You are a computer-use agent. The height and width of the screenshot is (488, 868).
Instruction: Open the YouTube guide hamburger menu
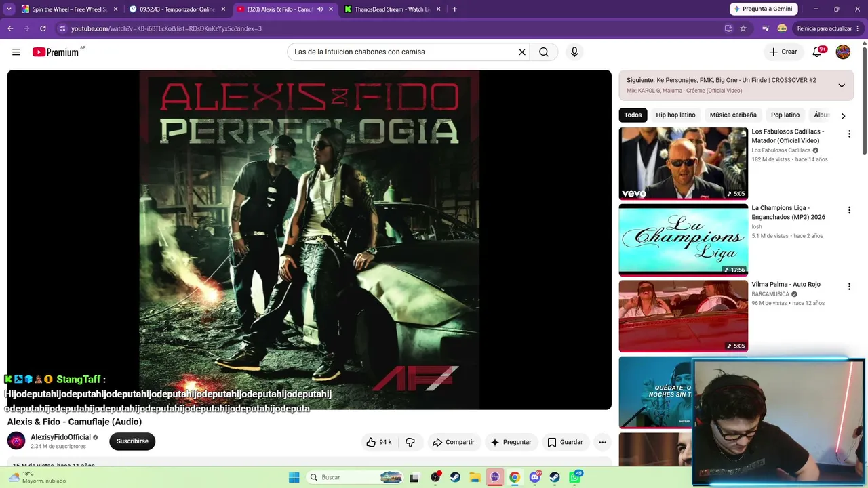point(16,52)
